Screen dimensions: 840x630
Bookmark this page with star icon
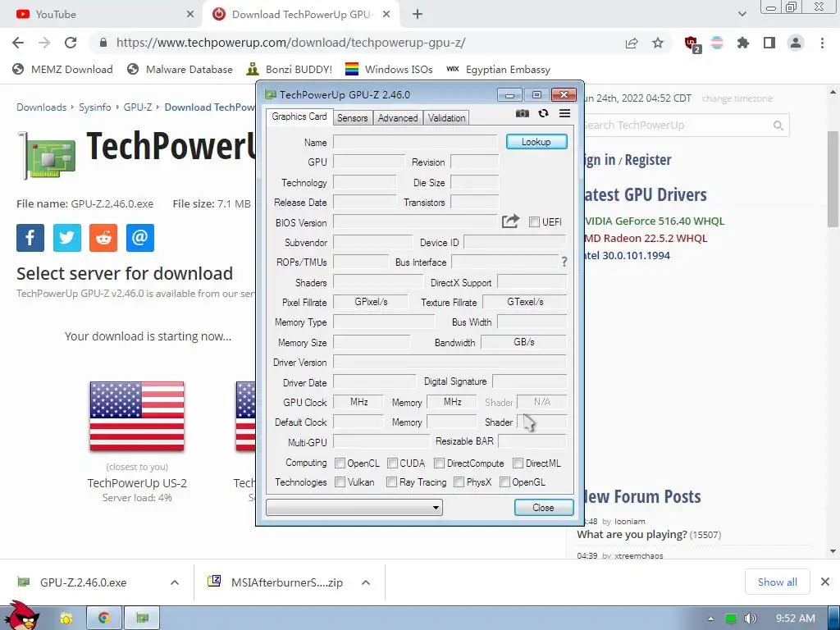coord(658,43)
